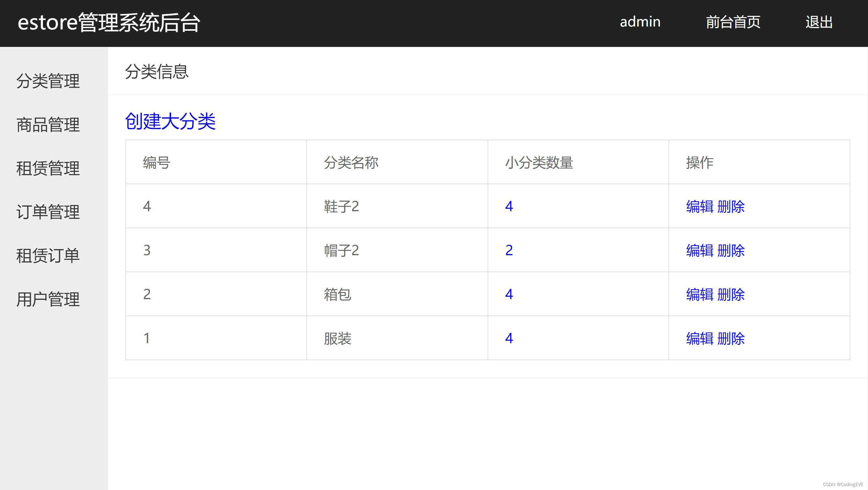The image size is (868, 490).
Task: Go to 租赁管理 sidebar item
Action: (x=48, y=169)
